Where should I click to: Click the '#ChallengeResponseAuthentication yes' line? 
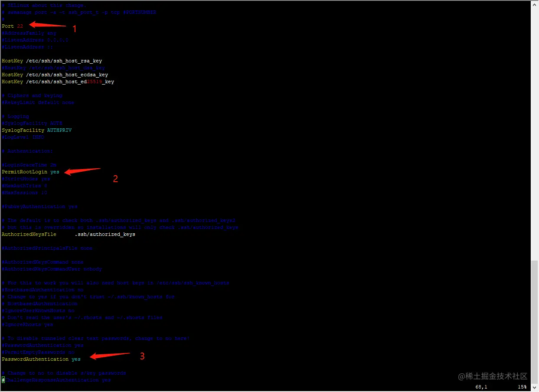click(56, 380)
